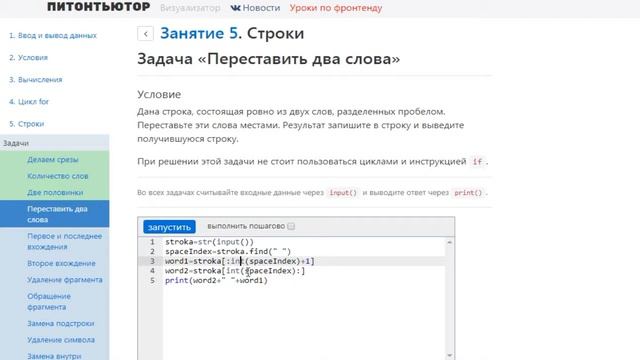Click the task title Переставить два слова heading
This screenshot has height=360, width=640.
269,59
